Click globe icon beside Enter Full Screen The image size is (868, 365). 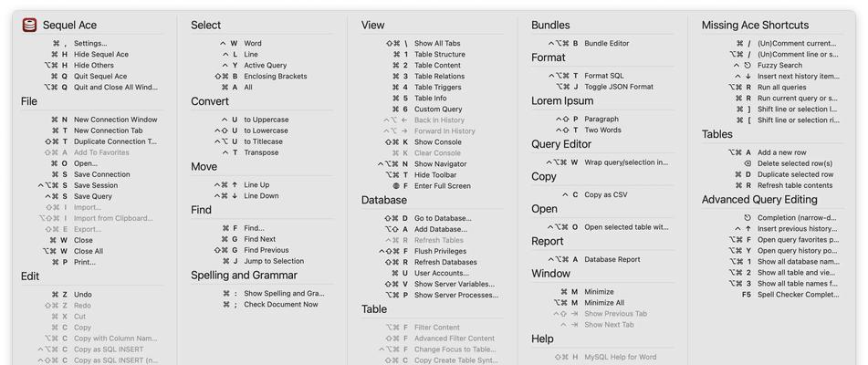click(396, 186)
